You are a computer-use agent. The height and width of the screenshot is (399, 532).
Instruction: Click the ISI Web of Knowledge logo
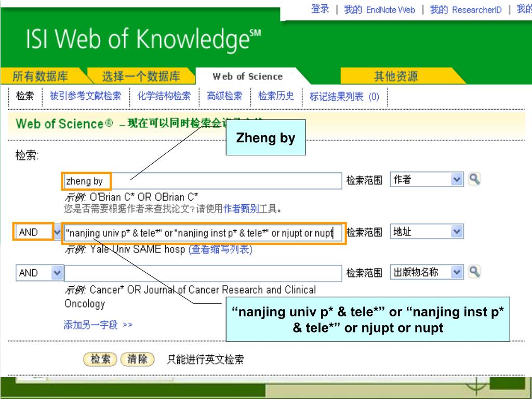point(143,39)
